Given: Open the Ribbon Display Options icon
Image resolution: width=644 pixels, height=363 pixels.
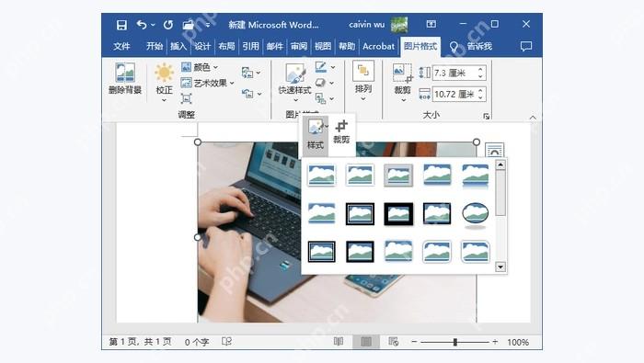Looking at the screenshot, I should [x=431, y=24].
